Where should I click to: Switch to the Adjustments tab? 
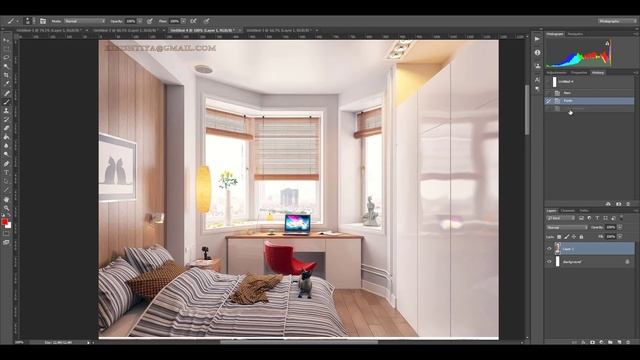coord(556,73)
